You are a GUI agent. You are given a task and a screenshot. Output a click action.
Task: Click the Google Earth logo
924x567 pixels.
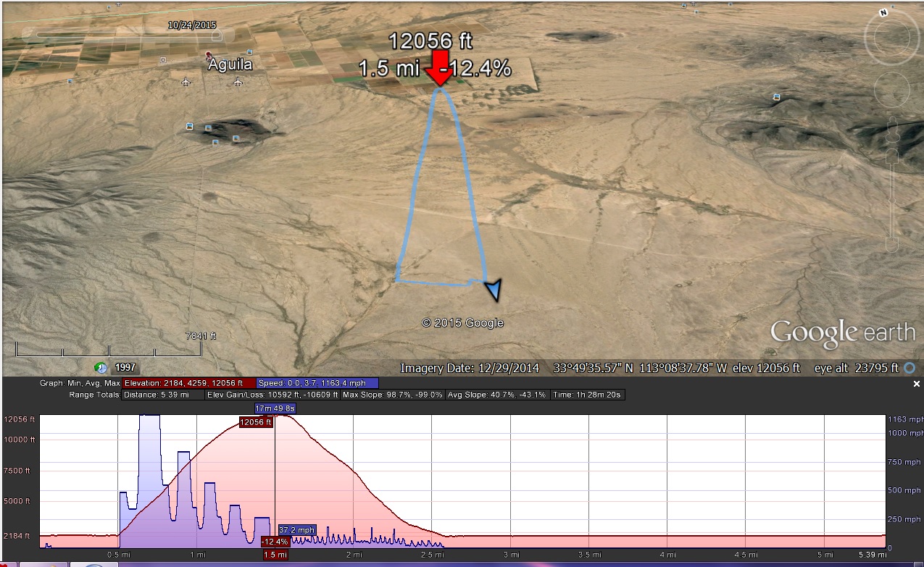pos(842,333)
